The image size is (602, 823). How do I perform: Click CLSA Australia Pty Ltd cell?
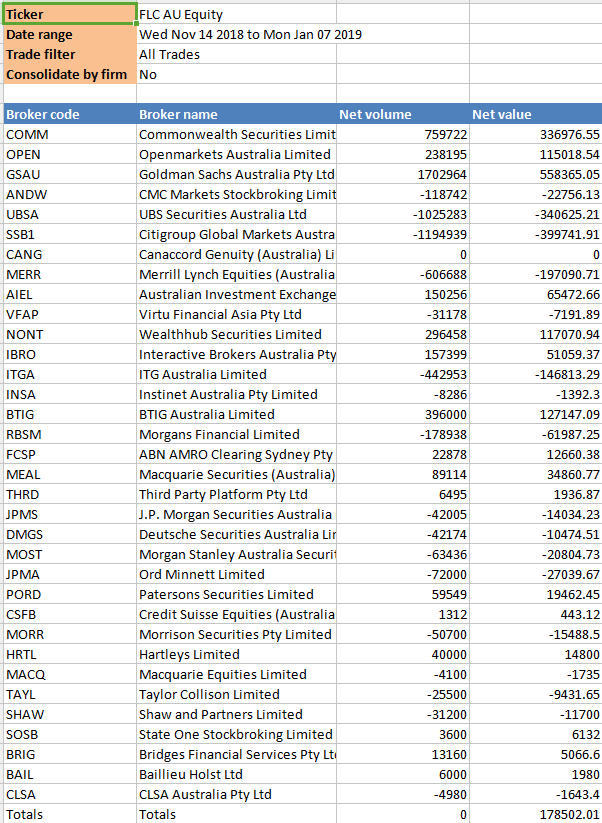(x=236, y=794)
